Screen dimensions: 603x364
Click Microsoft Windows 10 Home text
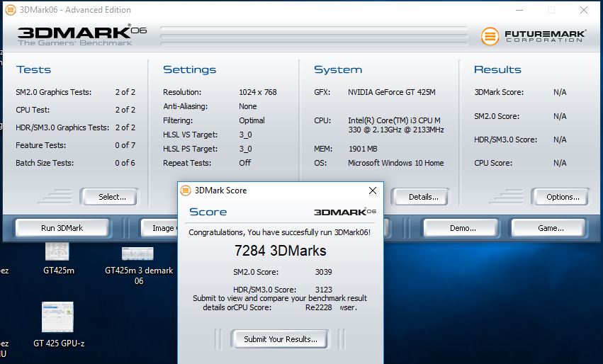395,163
